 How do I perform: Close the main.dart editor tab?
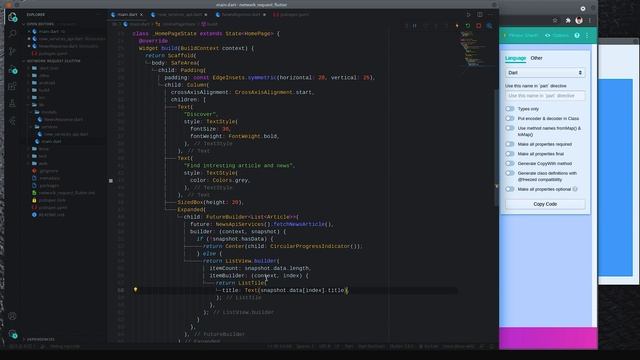tap(142, 15)
